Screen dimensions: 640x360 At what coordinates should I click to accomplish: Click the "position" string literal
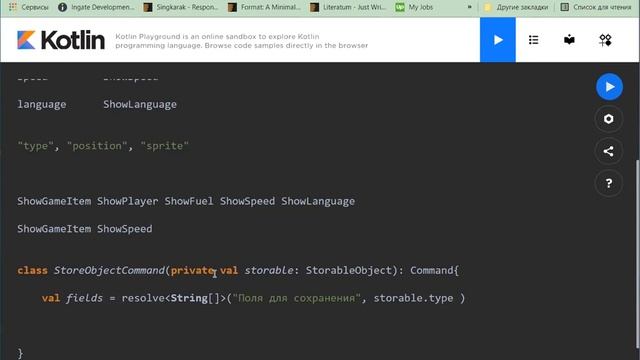tap(97, 146)
